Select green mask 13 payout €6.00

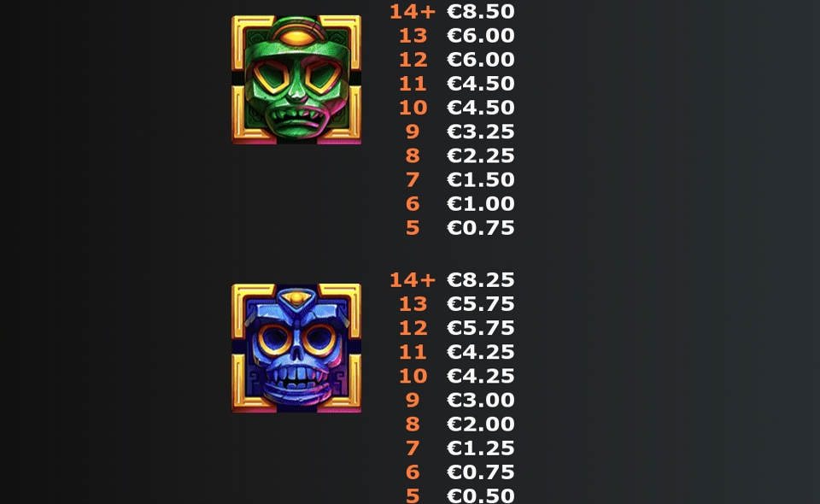coord(481,36)
